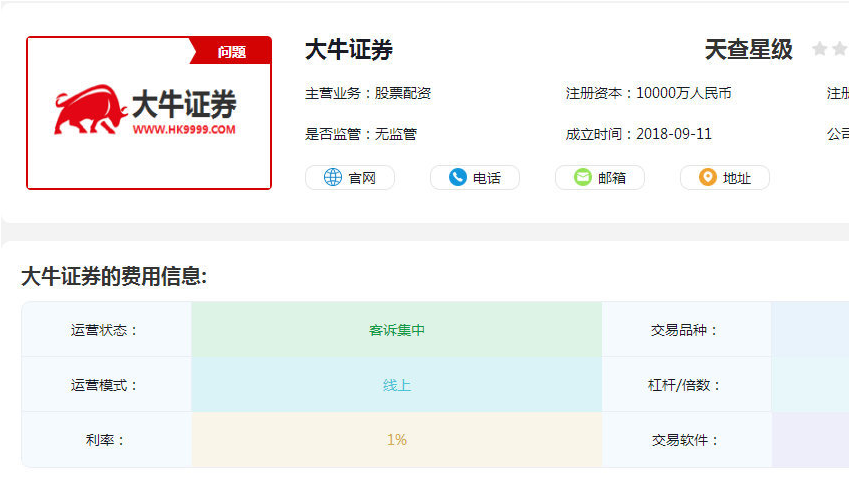Image resolution: width=861 pixels, height=477 pixels.
Task: Click the 大牛证券 company title
Action: (349, 50)
